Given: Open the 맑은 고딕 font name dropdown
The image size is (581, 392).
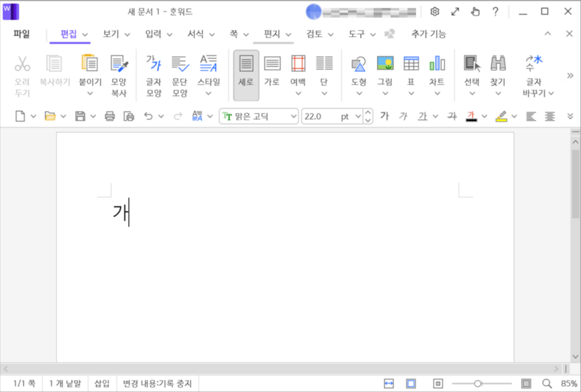Looking at the screenshot, I should coord(259,116).
